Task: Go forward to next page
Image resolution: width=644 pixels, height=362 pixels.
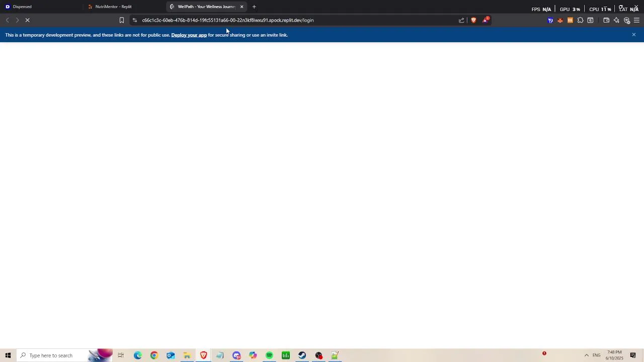Action: pos(17,20)
